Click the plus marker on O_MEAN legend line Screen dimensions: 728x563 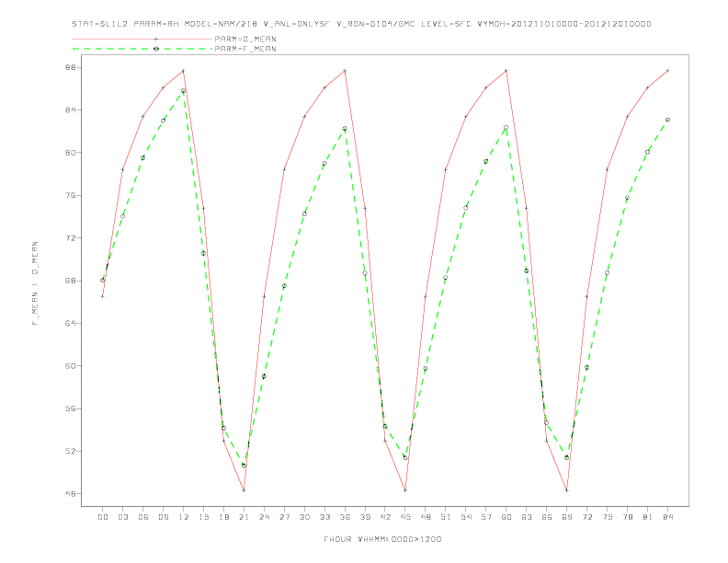(156, 39)
